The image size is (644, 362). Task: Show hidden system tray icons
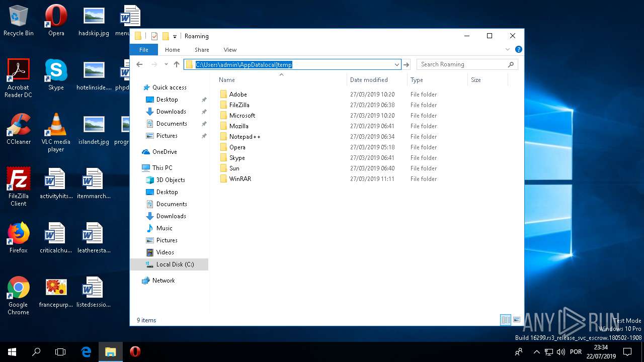[536, 352]
